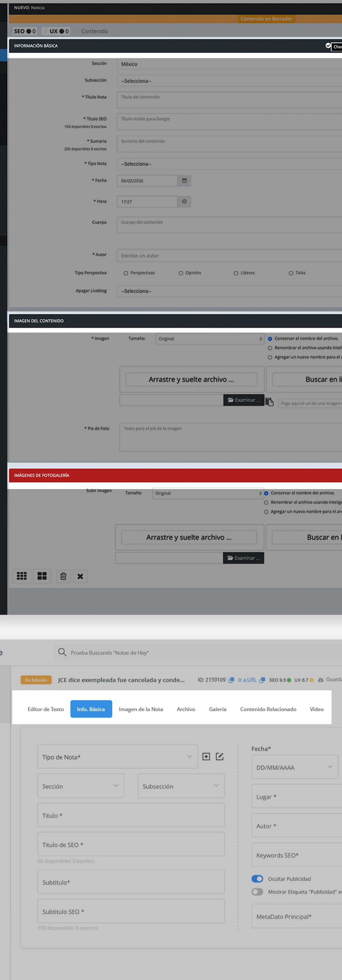
Task: Open the Hora clock picker icon
Action: [184, 202]
